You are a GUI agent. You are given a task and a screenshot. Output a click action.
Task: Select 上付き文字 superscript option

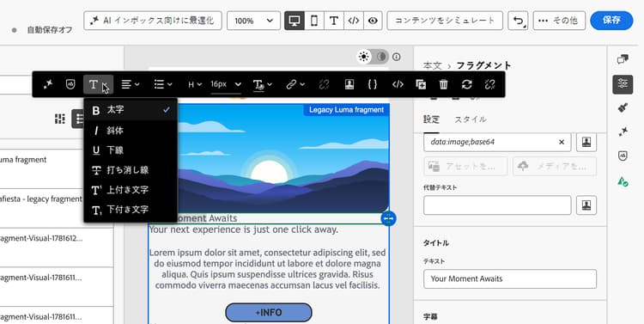pyautogui.click(x=131, y=190)
